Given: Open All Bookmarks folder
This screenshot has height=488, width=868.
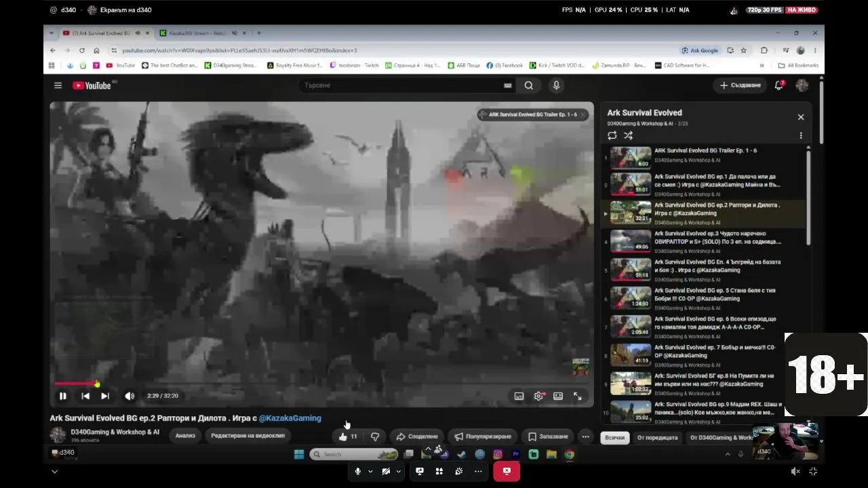Looking at the screenshot, I should tap(798, 66).
